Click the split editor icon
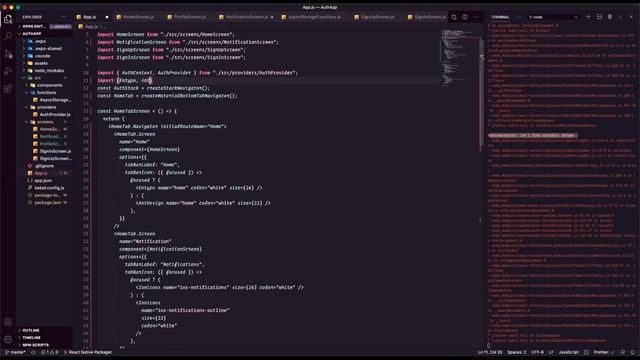640x360 pixels. point(465,17)
